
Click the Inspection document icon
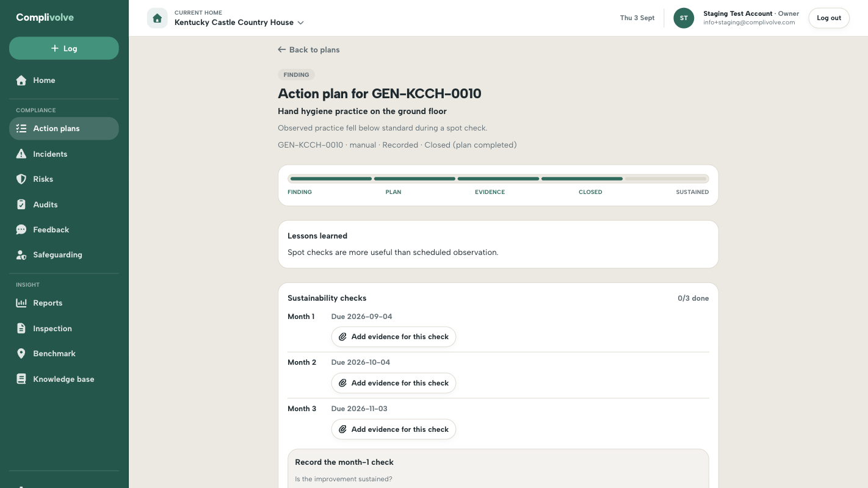coord(21,329)
